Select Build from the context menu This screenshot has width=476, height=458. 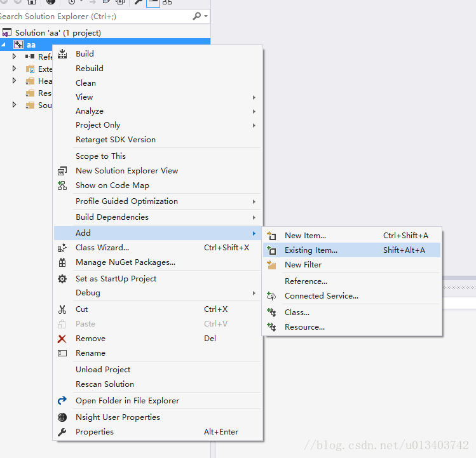[x=157, y=54]
